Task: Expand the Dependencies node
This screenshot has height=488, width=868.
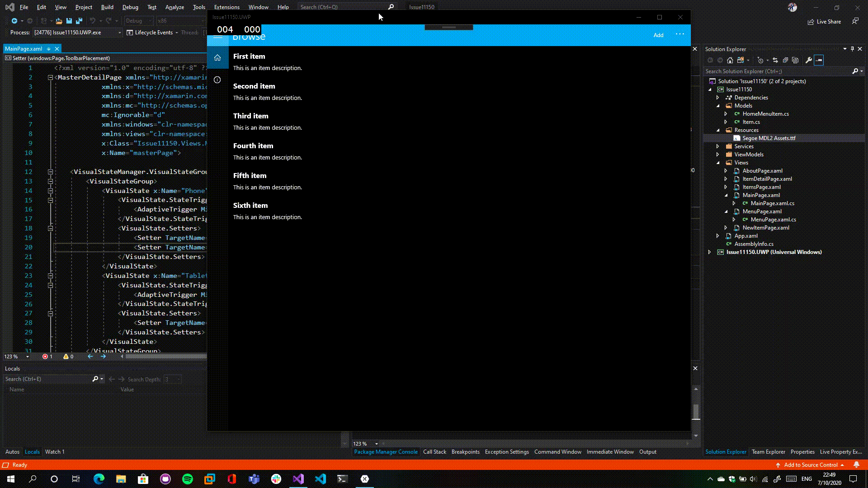Action: (718, 98)
